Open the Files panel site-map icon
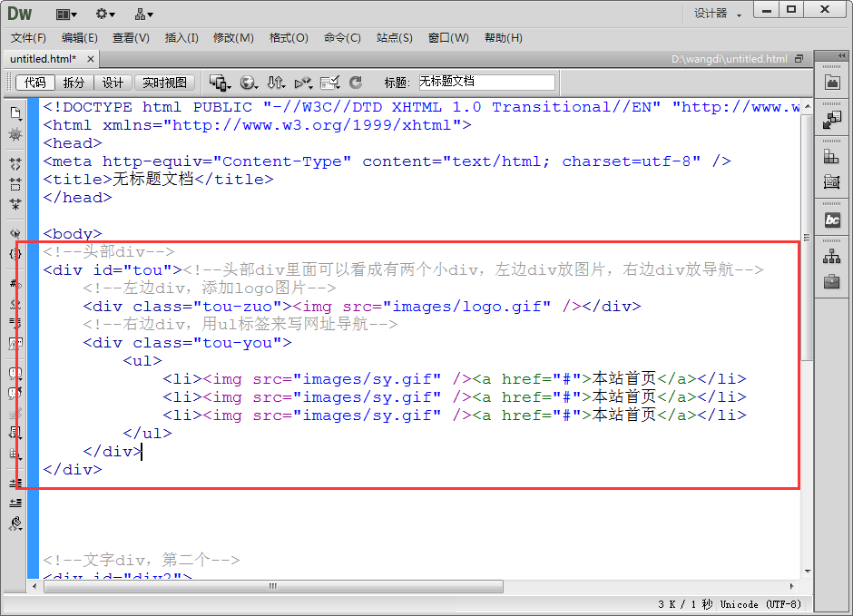The height and width of the screenshot is (616, 853). pos(832,257)
